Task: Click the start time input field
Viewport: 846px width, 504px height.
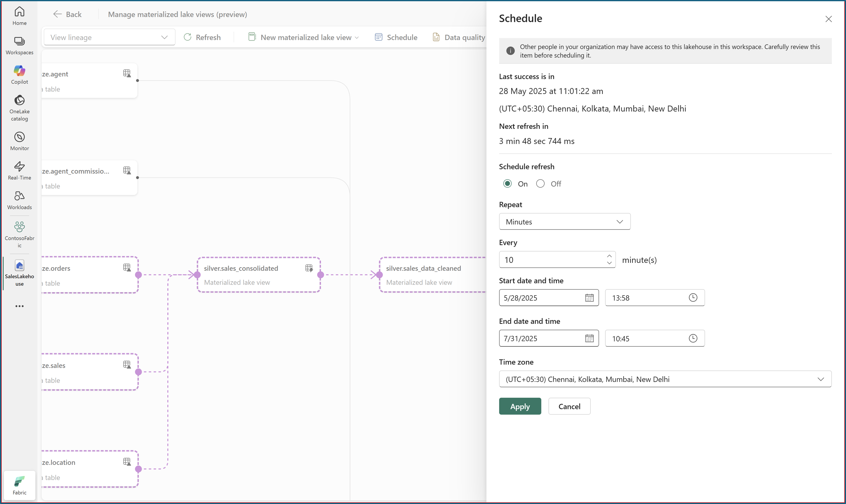Action: pos(645,298)
